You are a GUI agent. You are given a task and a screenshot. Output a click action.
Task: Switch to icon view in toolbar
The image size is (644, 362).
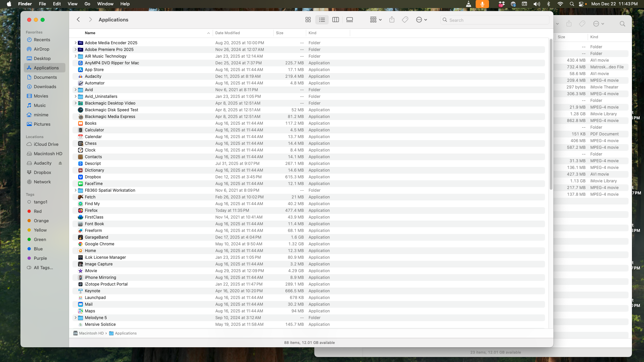coord(308,20)
